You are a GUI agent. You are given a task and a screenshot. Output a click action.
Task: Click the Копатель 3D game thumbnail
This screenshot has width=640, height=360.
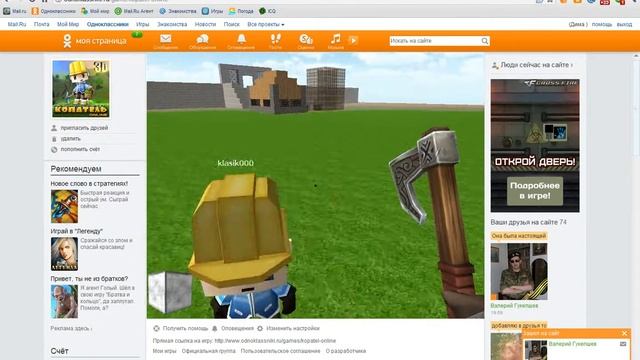pos(81,89)
